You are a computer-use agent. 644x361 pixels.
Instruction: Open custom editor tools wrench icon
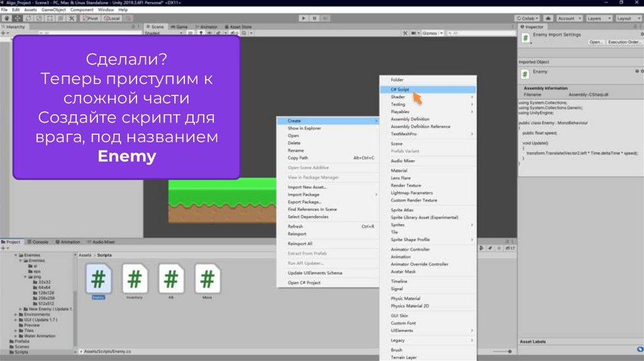[x=72, y=18]
